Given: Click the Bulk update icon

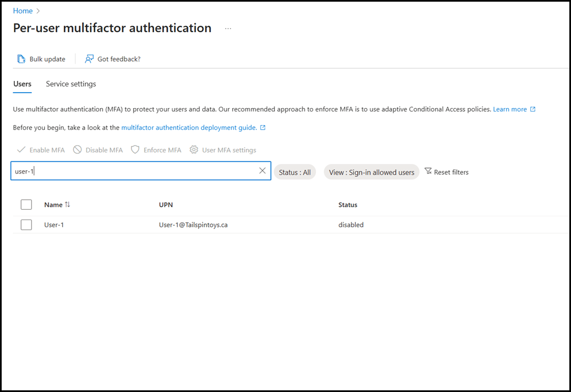Looking at the screenshot, I should 22,59.
